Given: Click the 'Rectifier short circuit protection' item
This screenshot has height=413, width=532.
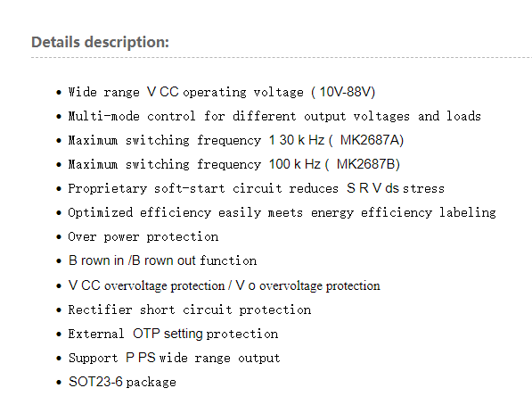Looking at the screenshot, I should pyautogui.click(x=189, y=310).
